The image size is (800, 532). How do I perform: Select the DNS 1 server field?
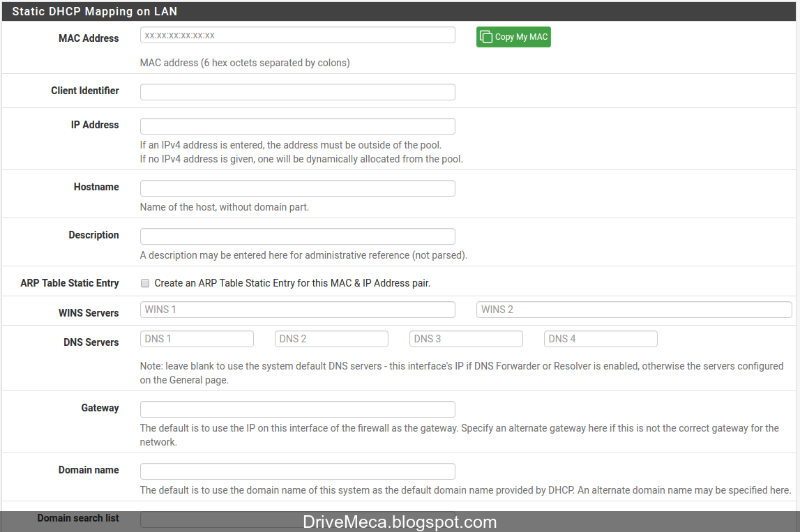(x=197, y=339)
